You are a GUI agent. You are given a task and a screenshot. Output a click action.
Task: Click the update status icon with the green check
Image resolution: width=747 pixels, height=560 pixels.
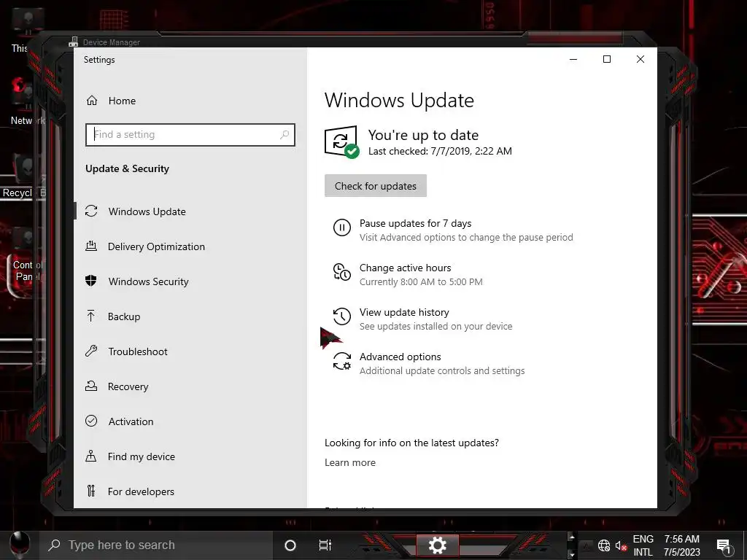click(341, 142)
